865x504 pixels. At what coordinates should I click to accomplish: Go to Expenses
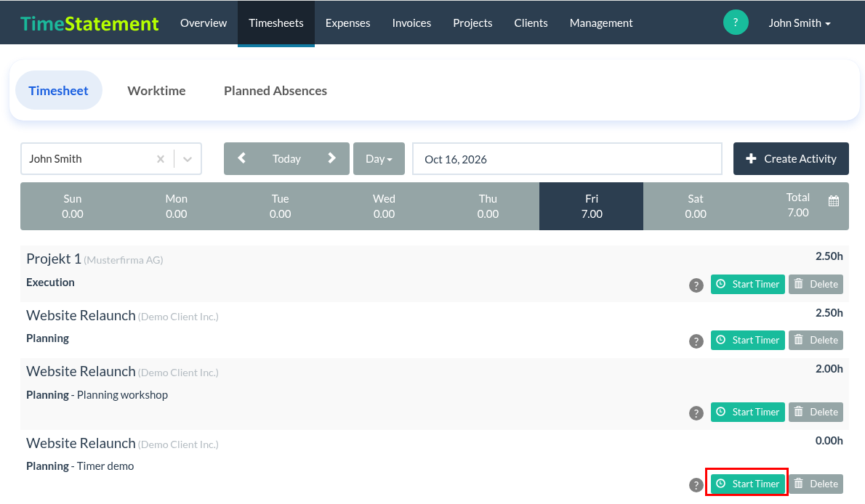tap(347, 23)
